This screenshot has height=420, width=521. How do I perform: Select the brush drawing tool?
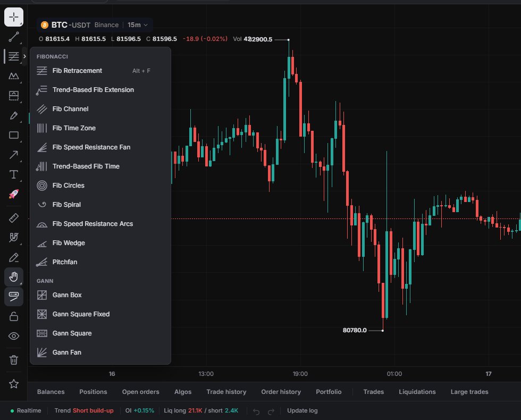(x=14, y=116)
